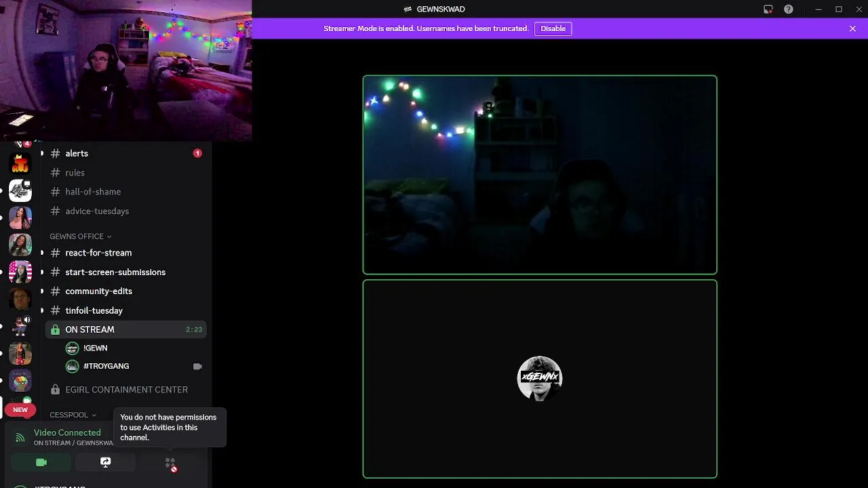The image size is (868, 488).
Task: Open Help via the question mark icon
Action: (788, 9)
